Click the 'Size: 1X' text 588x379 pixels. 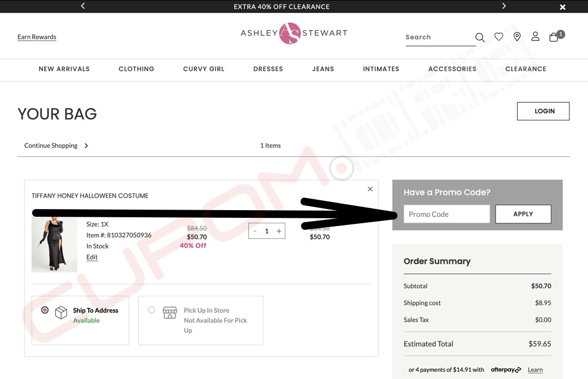tap(97, 224)
